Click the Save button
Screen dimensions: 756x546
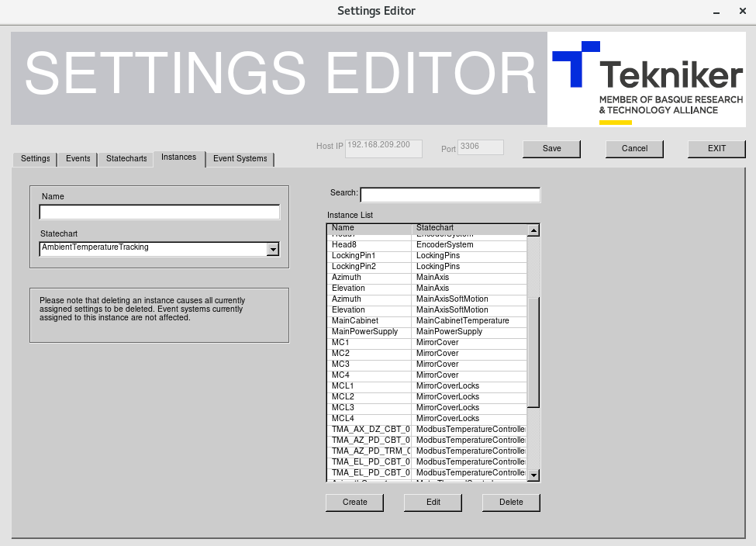(x=551, y=149)
